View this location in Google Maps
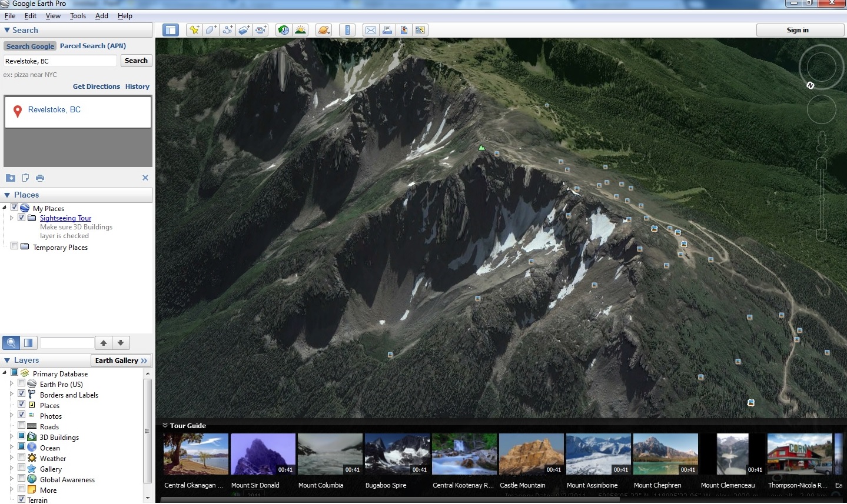 [x=420, y=30]
